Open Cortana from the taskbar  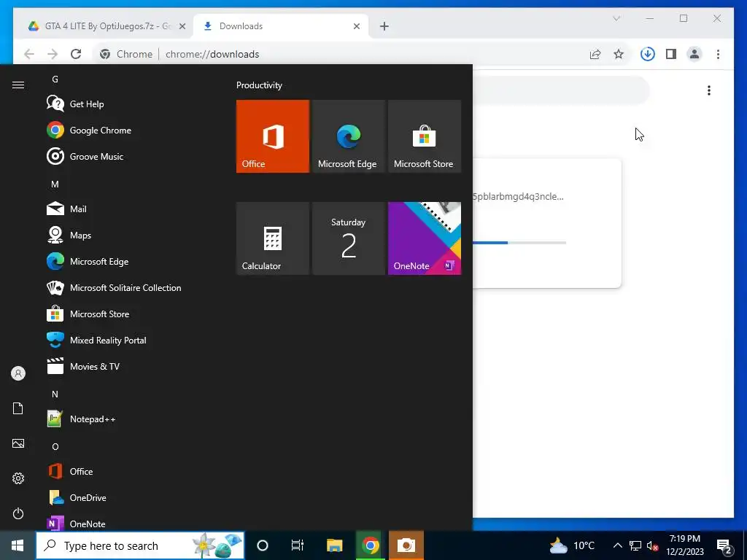click(x=263, y=545)
